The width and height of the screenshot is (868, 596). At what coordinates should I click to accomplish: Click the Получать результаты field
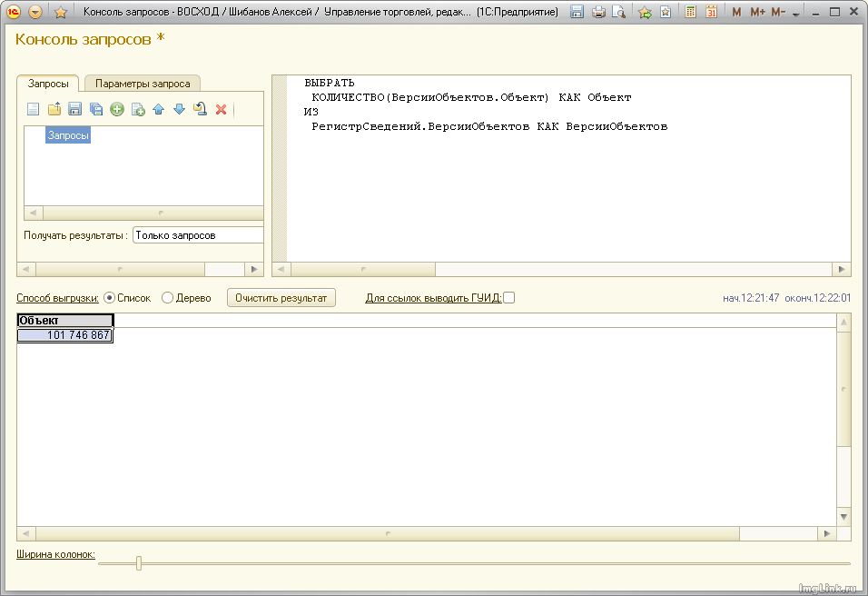(198, 235)
